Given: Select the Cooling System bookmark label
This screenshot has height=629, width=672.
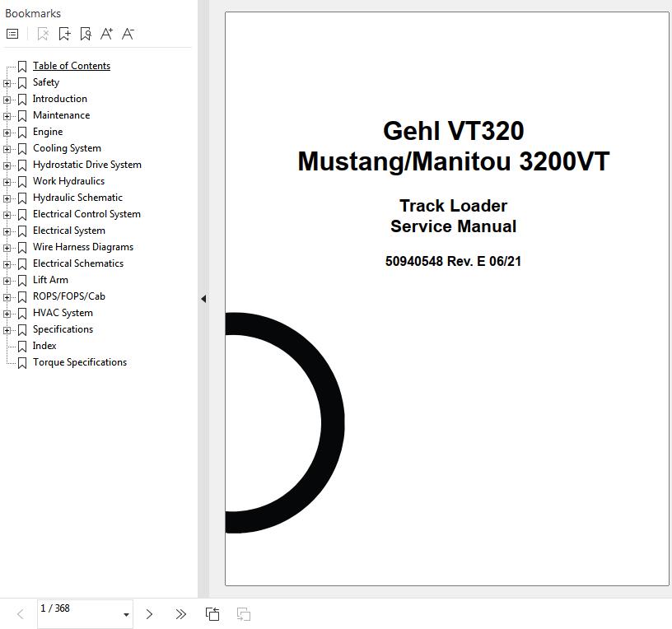Looking at the screenshot, I should [67, 148].
